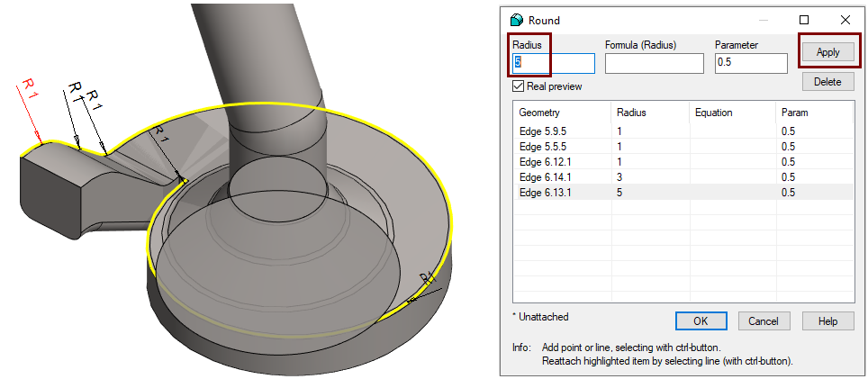This screenshot has height=379, width=868.
Task: Click the Radius input field
Action: (x=554, y=63)
